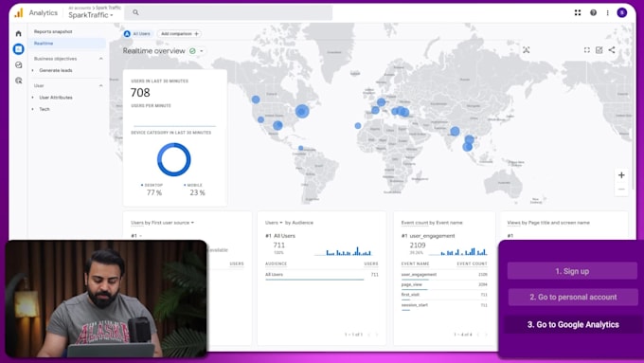Click the 708 users in last 30 minutes value
The width and height of the screenshot is (644, 363).
(x=140, y=93)
